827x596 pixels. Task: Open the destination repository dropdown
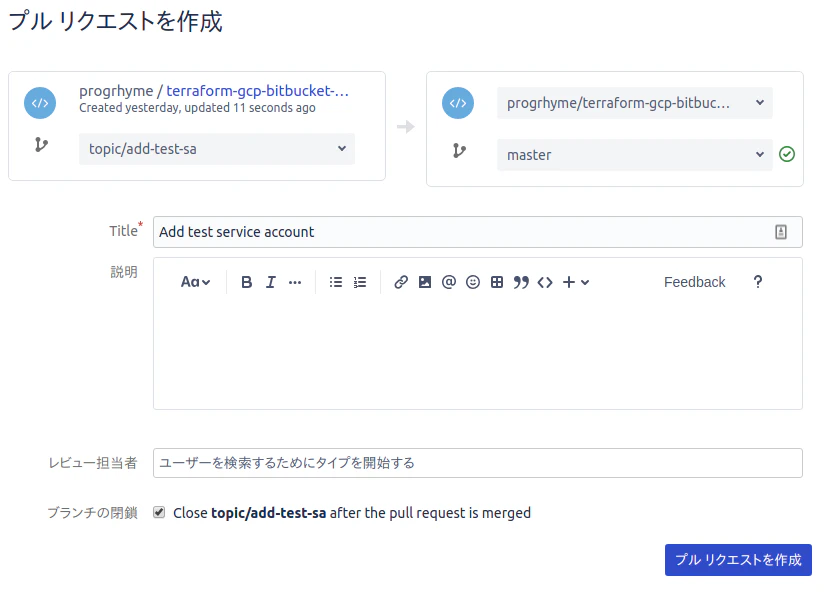click(634, 103)
